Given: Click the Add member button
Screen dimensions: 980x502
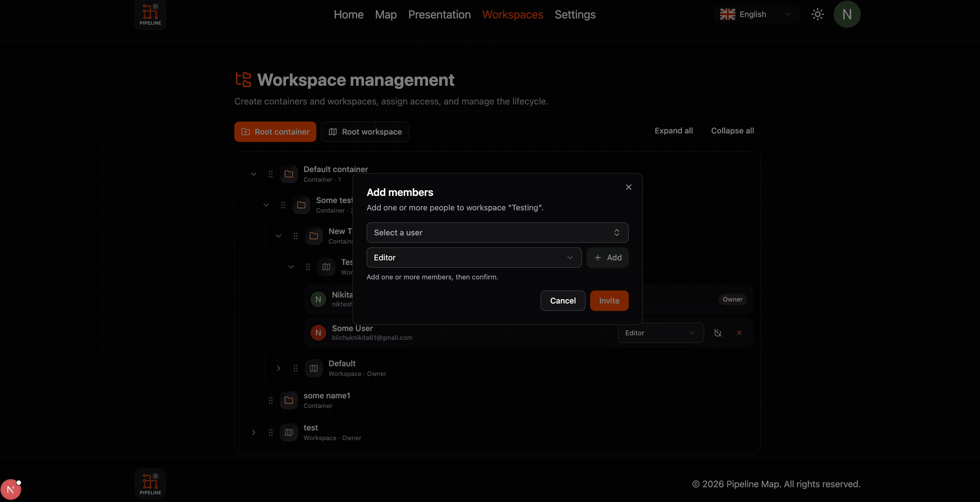Looking at the screenshot, I should click(x=607, y=258).
